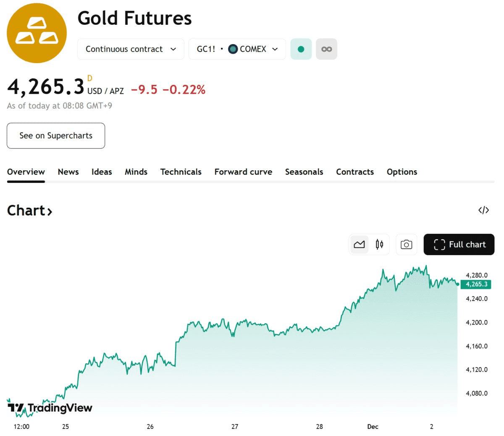504x436 pixels.
Task: Switch chart to area style
Action: pyautogui.click(x=359, y=245)
